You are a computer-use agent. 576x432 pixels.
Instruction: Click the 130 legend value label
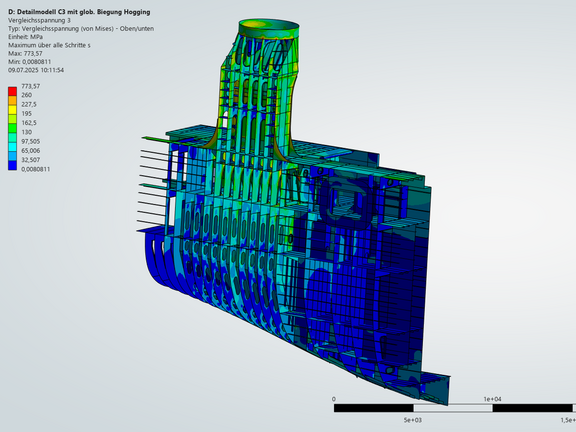click(26, 132)
